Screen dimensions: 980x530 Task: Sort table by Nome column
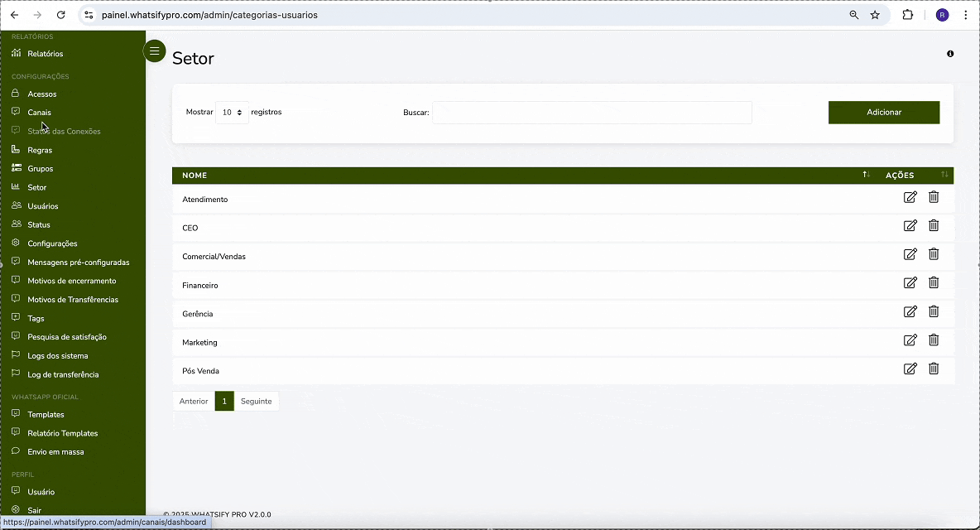pyautogui.click(x=866, y=175)
